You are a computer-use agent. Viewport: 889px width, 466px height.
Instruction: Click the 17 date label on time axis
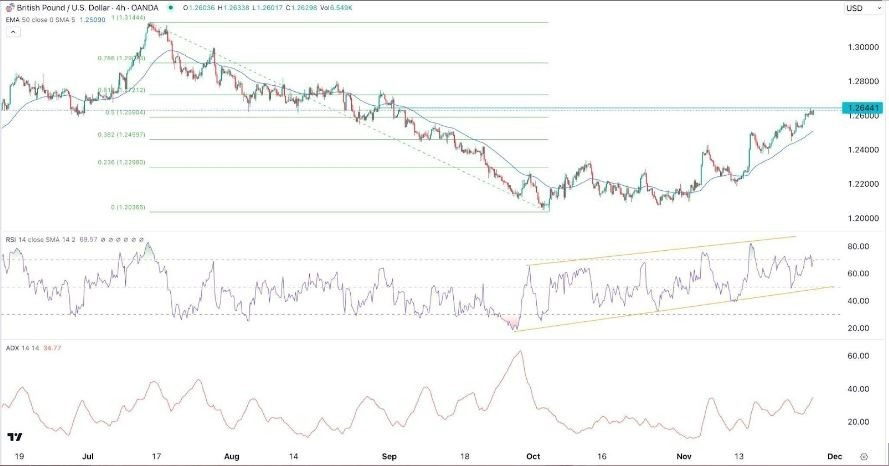click(158, 456)
